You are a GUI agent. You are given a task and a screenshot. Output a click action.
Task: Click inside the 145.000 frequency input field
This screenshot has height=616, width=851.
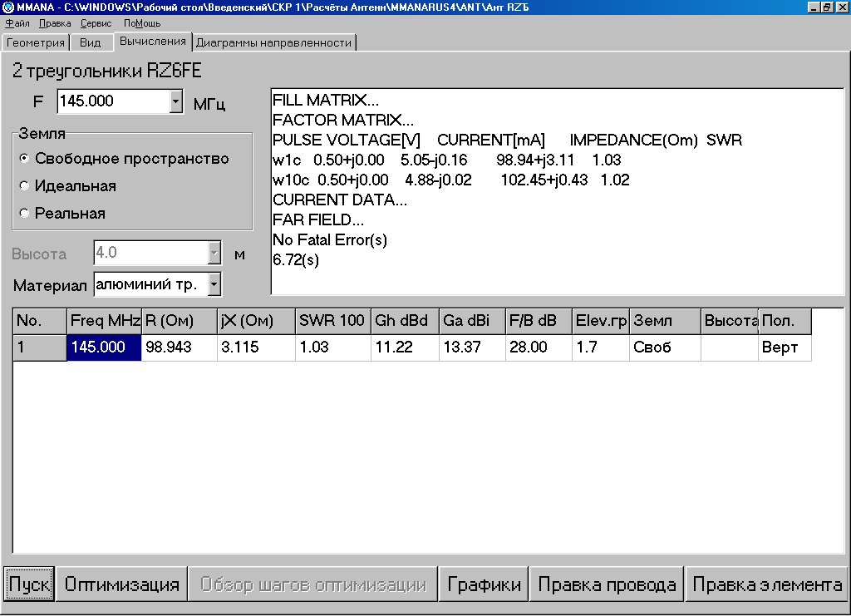click(x=112, y=101)
